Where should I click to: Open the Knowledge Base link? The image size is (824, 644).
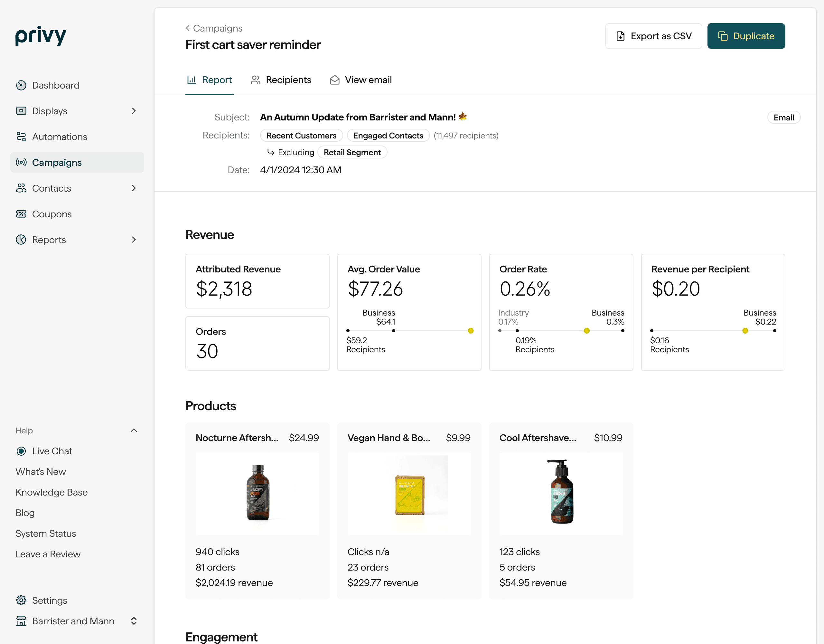tap(51, 492)
